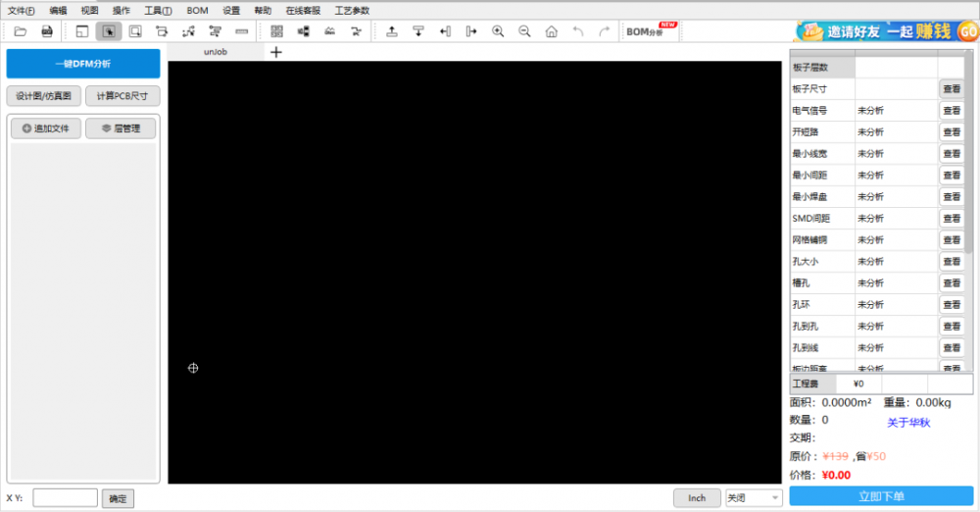
Task: Click the area zoom window tool
Action: pyautogui.click(x=135, y=31)
